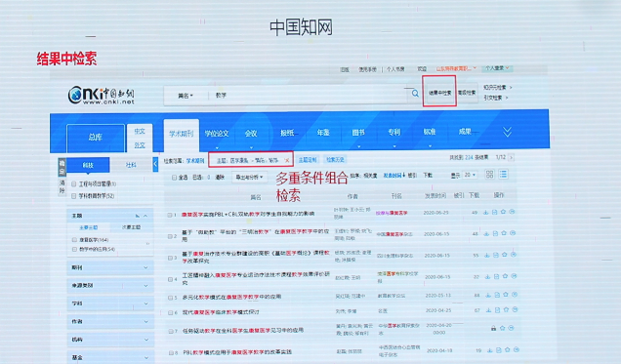Select checkbox for result row 2

tap(170, 236)
